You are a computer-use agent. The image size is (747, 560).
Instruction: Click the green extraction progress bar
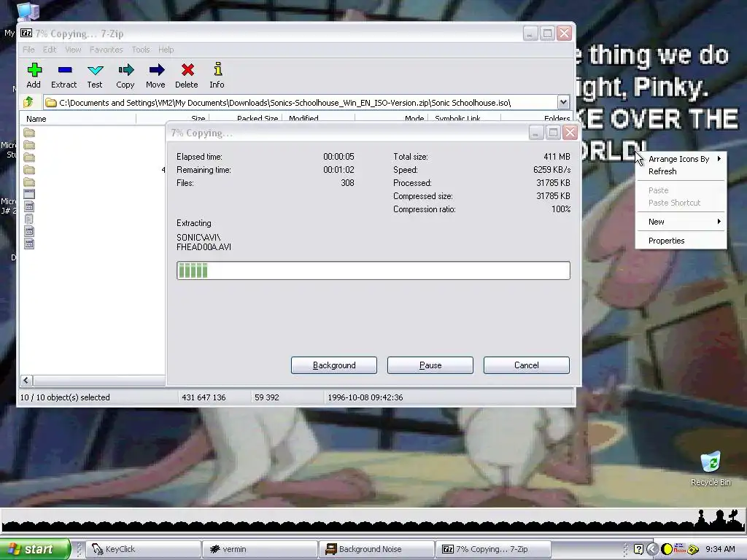coord(373,271)
